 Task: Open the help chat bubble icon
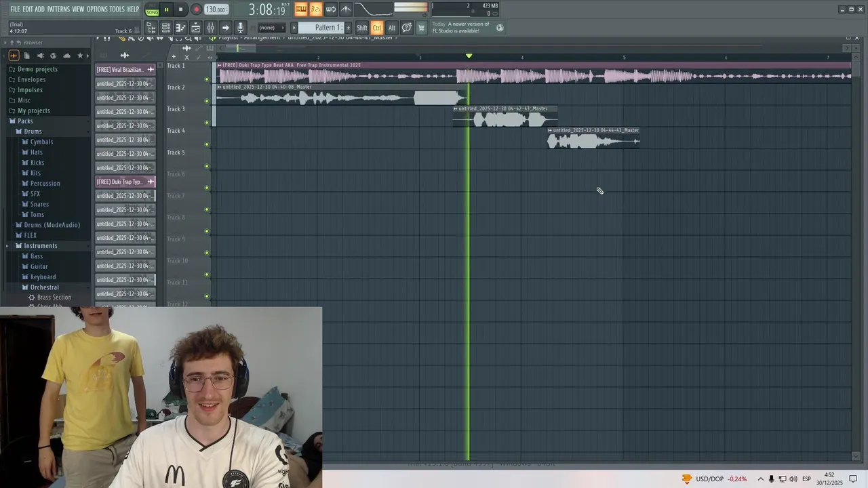point(406,28)
